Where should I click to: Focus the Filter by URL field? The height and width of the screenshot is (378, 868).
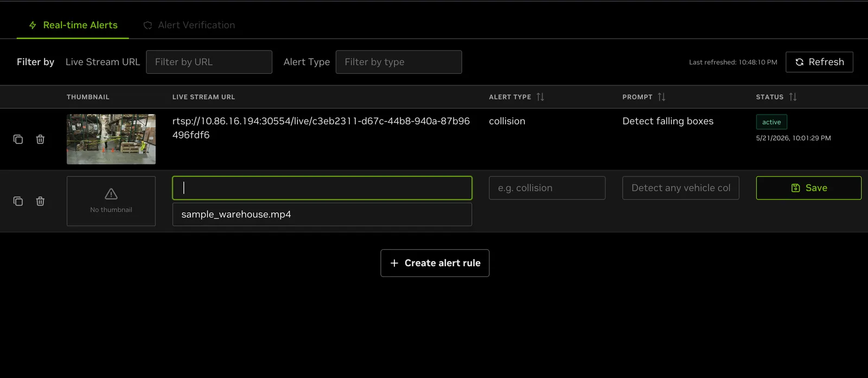click(209, 62)
